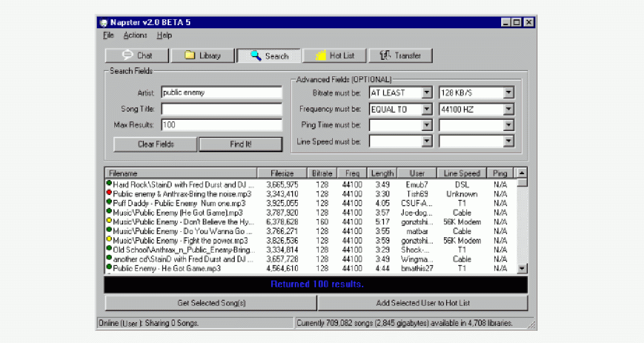Screen dimensions: 644x343
Task: Sort results by the Filesize column header
Action: click(x=282, y=174)
